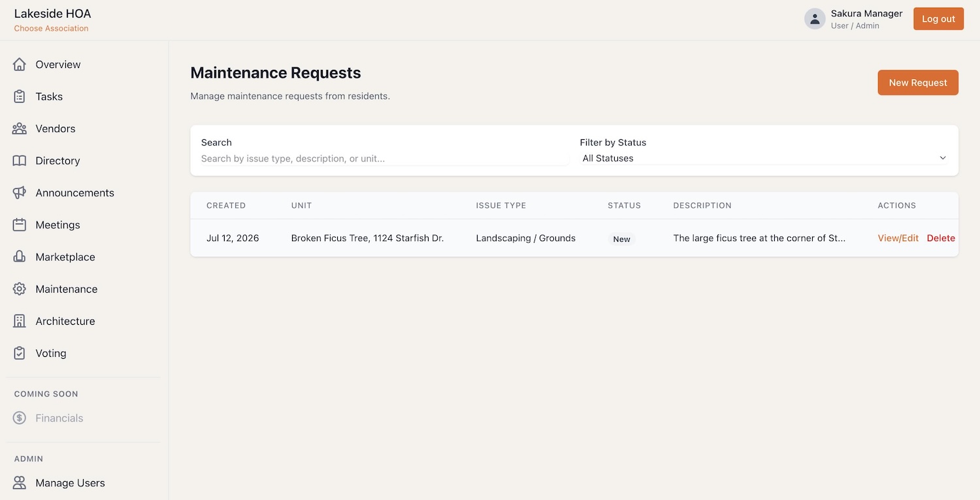Click the Financials dollar icon
The height and width of the screenshot is (500, 980).
click(20, 418)
